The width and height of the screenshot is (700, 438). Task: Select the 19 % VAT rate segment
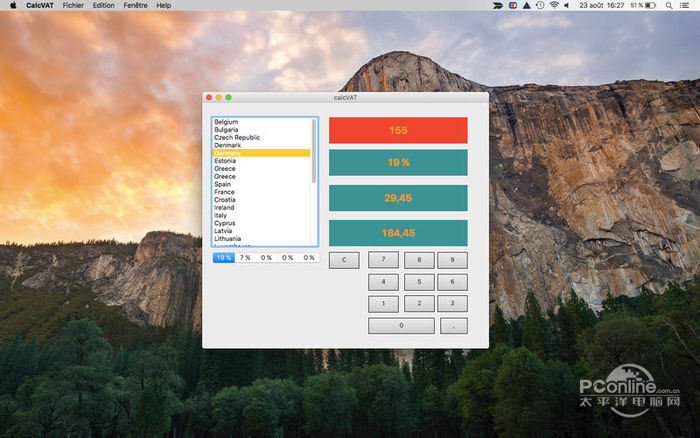click(x=223, y=257)
